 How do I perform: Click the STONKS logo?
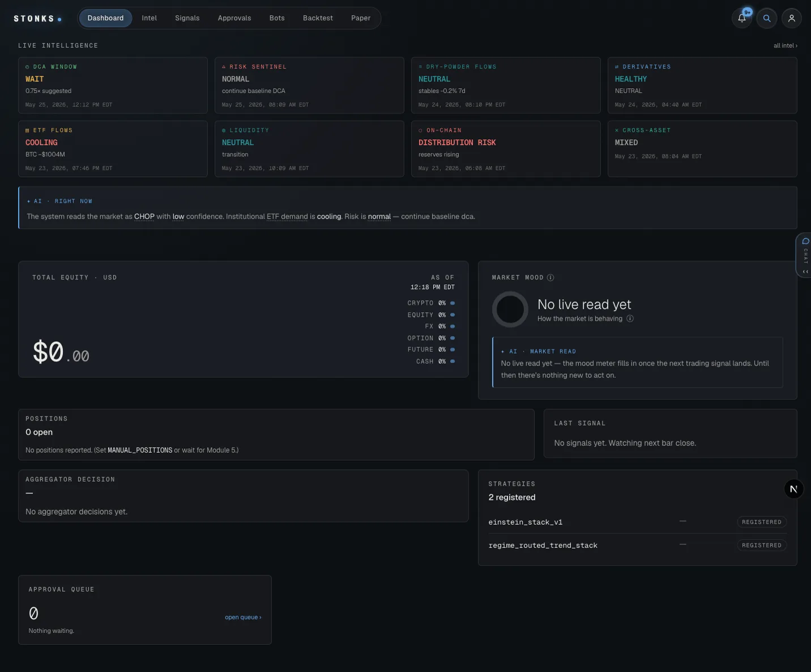pyautogui.click(x=37, y=19)
